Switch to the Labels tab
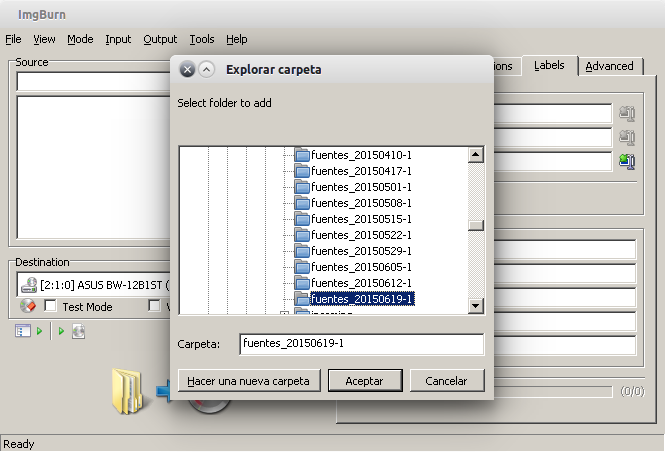This screenshot has height=452, width=665. [549, 65]
